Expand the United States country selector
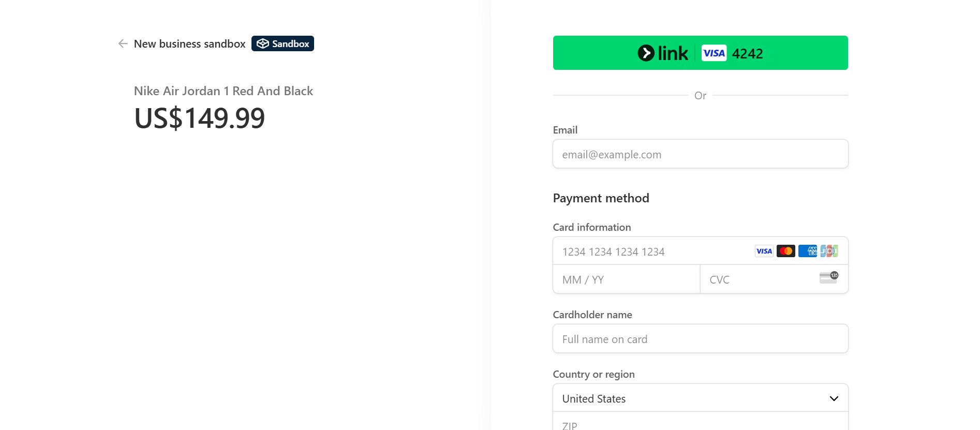Screen dimensions: 980x430 pyautogui.click(x=700, y=398)
